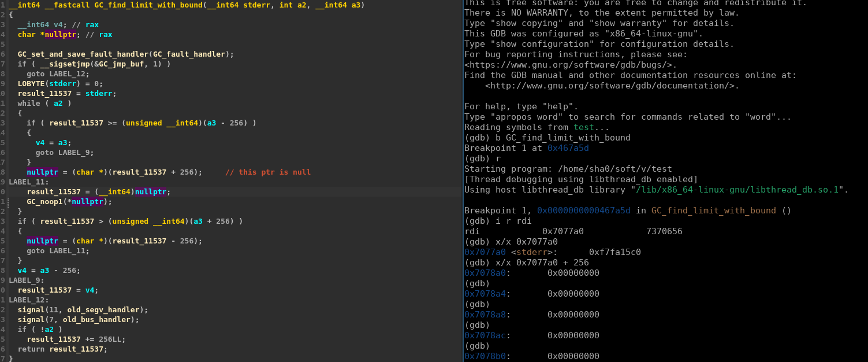The width and height of the screenshot is (868, 362).
Task: Click the '(gdb) b GC_find_limit_with_bound' command
Action: tap(547, 138)
